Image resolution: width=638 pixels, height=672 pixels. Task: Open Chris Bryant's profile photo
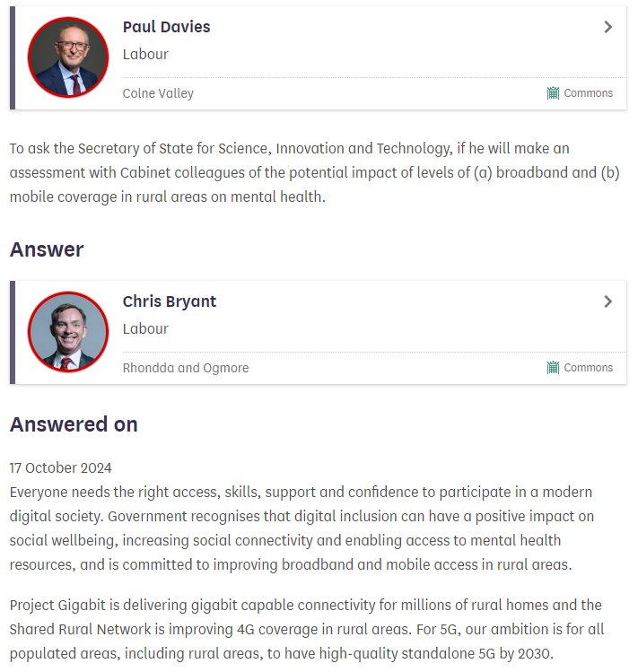pos(68,331)
